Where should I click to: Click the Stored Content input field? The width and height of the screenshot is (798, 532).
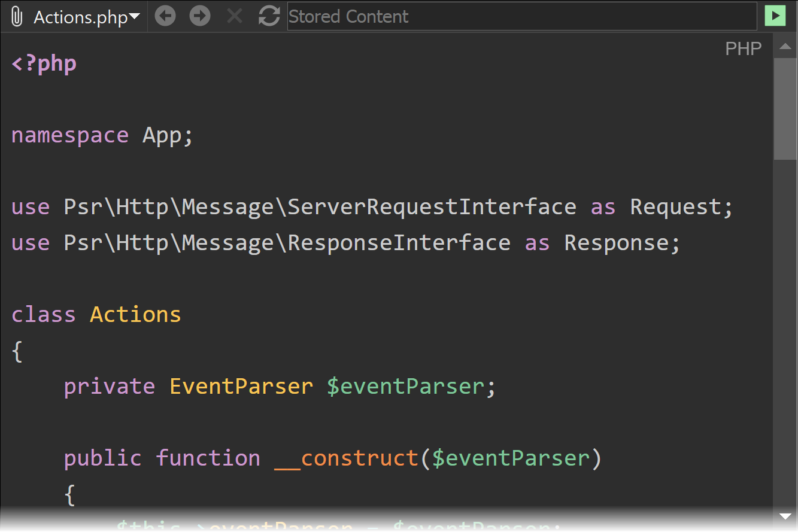(x=522, y=16)
